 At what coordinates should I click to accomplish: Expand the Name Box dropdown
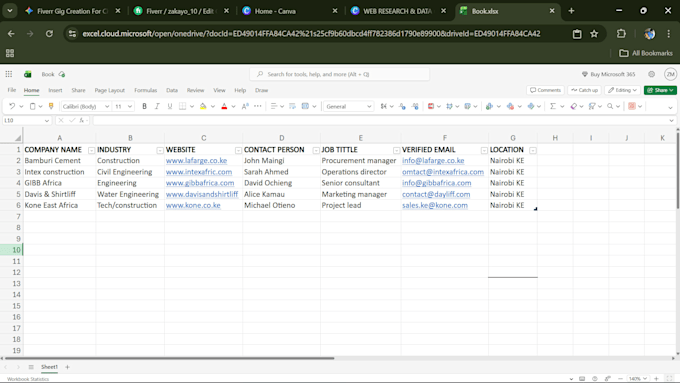46,121
